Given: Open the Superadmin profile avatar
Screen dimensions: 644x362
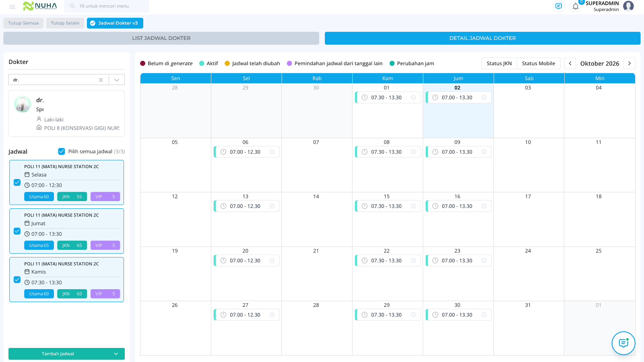Looking at the screenshot, I should 628,6.
